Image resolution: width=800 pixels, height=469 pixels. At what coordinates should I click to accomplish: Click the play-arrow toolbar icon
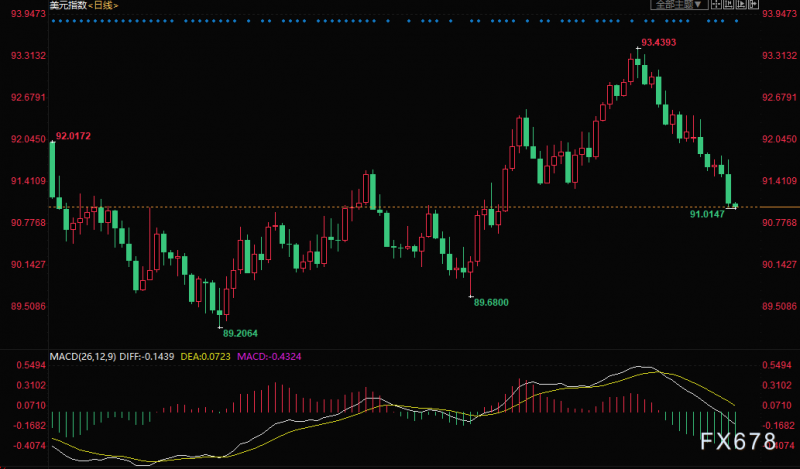pos(741,5)
